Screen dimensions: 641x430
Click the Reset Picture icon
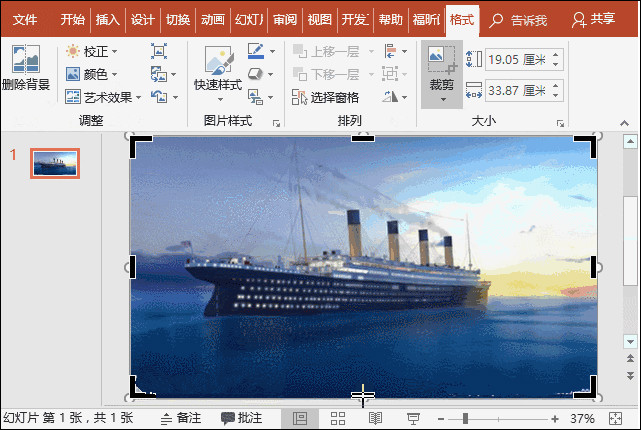(159, 97)
